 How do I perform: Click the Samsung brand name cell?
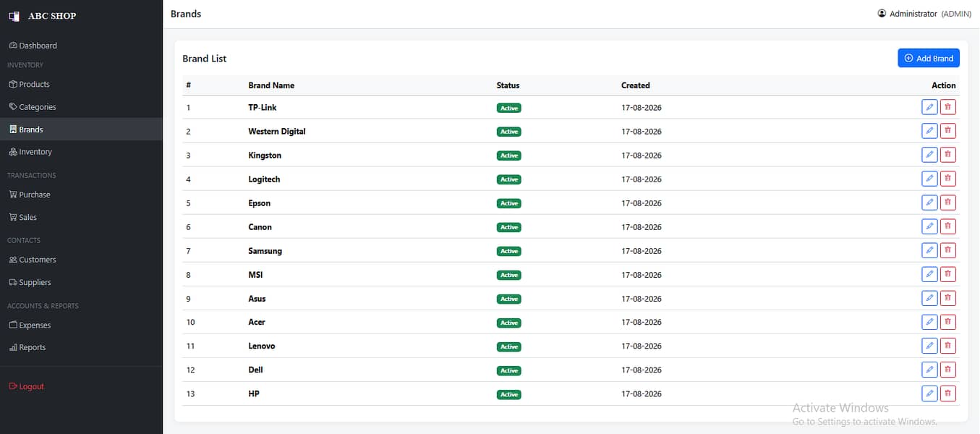[x=265, y=251]
